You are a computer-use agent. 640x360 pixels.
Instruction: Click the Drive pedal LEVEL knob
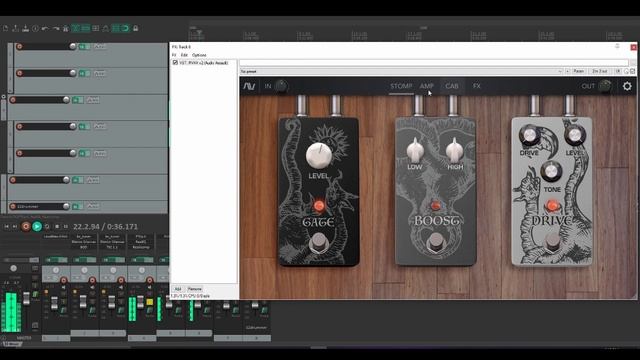tap(575, 135)
